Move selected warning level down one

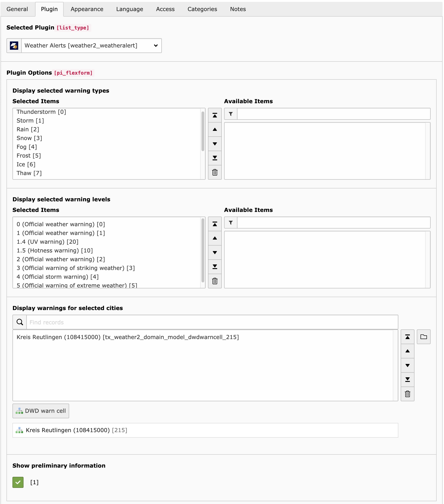[215, 252]
